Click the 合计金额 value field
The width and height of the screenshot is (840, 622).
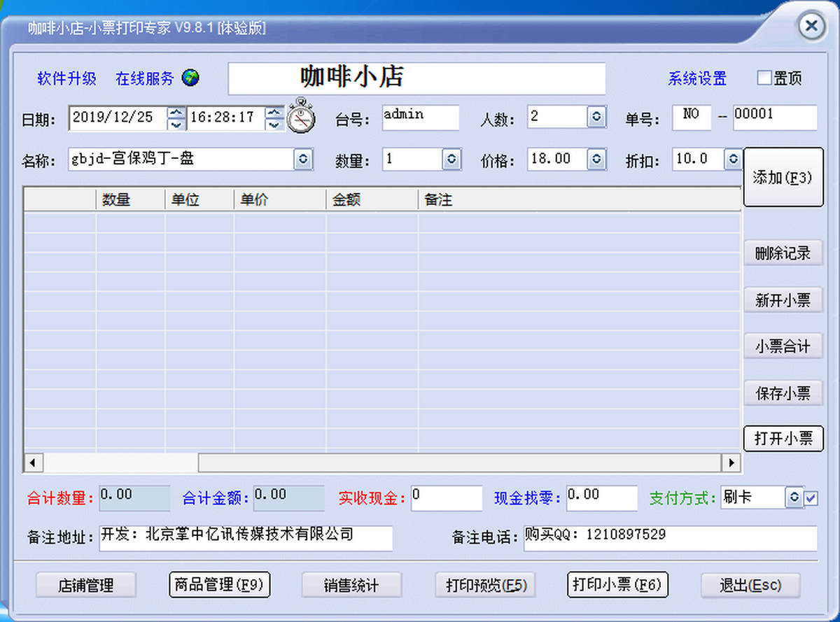coord(288,498)
